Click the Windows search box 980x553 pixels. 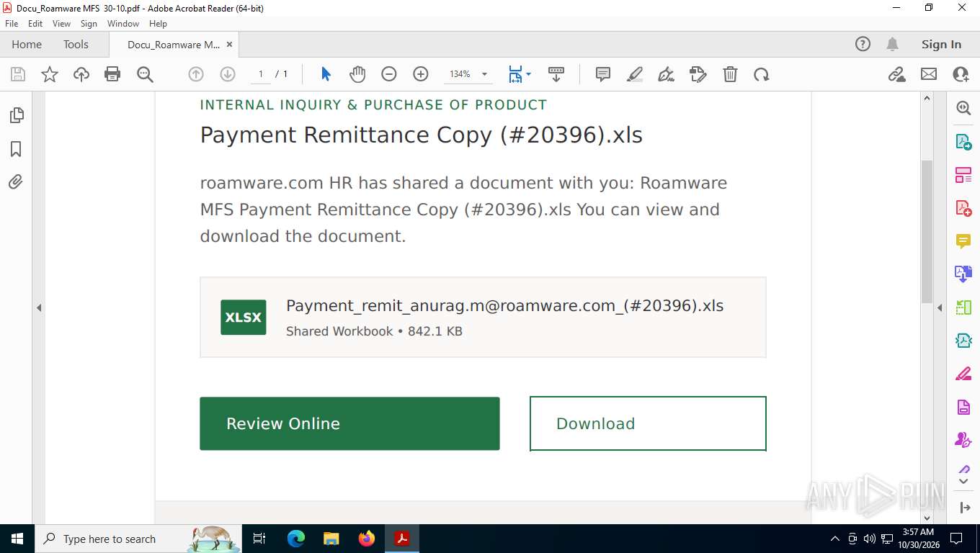point(137,538)
